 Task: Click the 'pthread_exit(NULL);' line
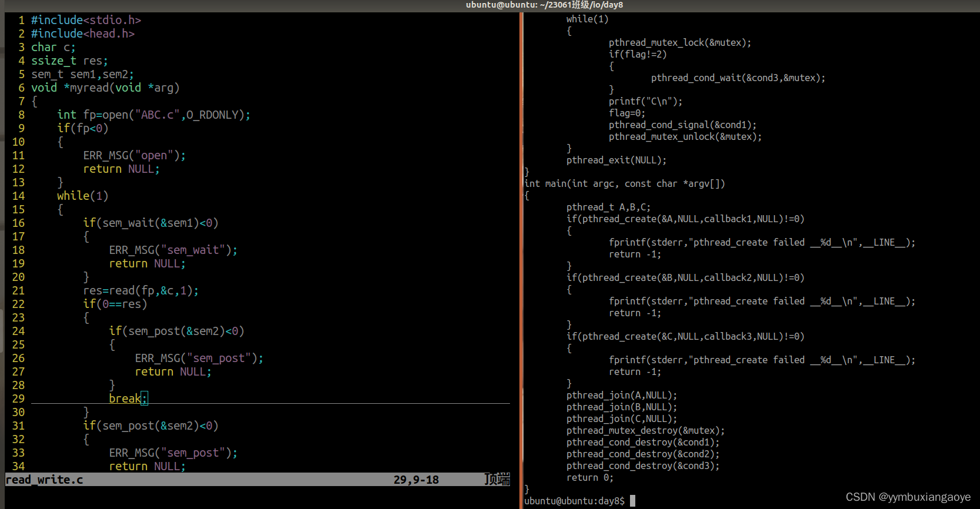616,160
